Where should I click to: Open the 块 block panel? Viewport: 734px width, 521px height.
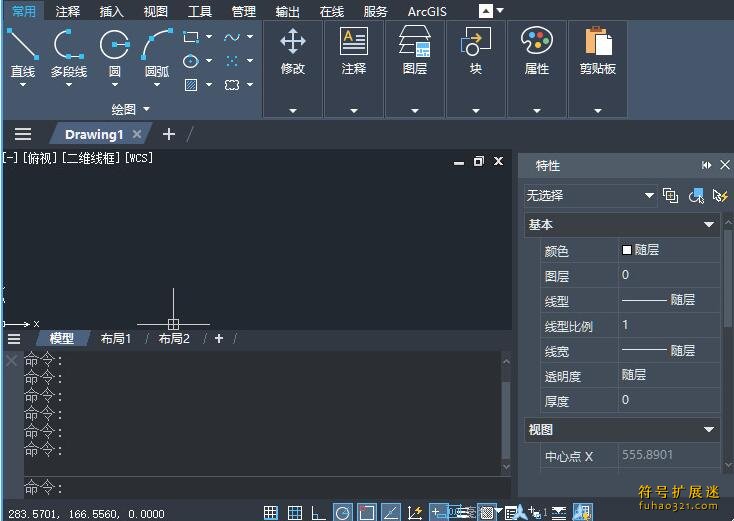476,69
